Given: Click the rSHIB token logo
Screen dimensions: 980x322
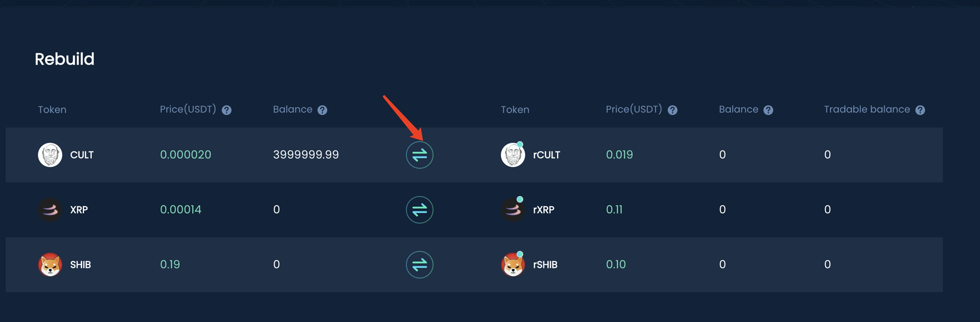Looking at the screenshot, I should pos(513,265).
